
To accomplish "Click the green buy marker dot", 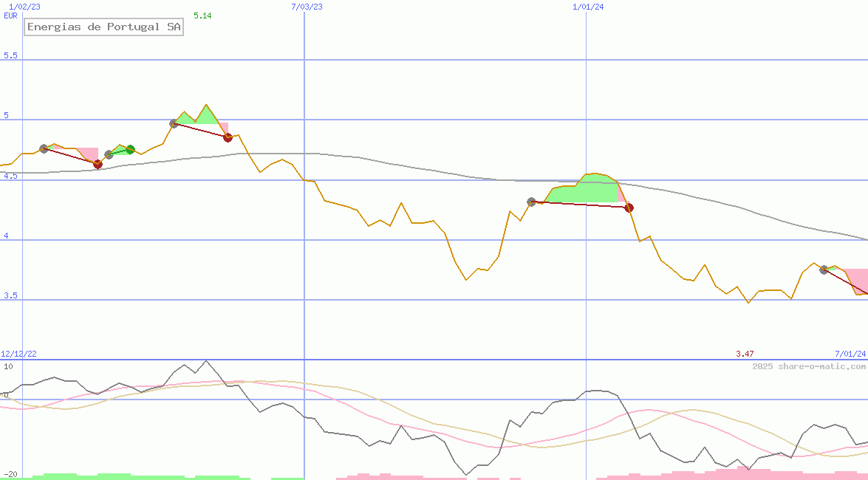I will tap(130, 150).
